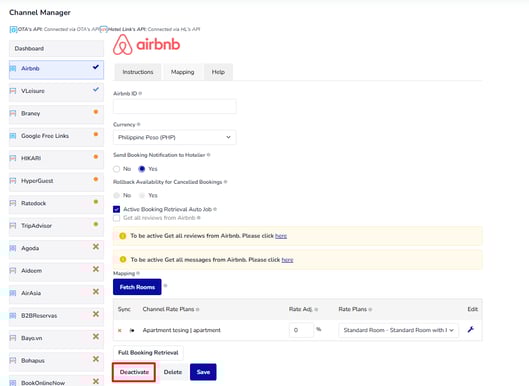Click the X status icon on Agoda
The height and width of the screenshot is (386, 529).
(x=96, y=247)
